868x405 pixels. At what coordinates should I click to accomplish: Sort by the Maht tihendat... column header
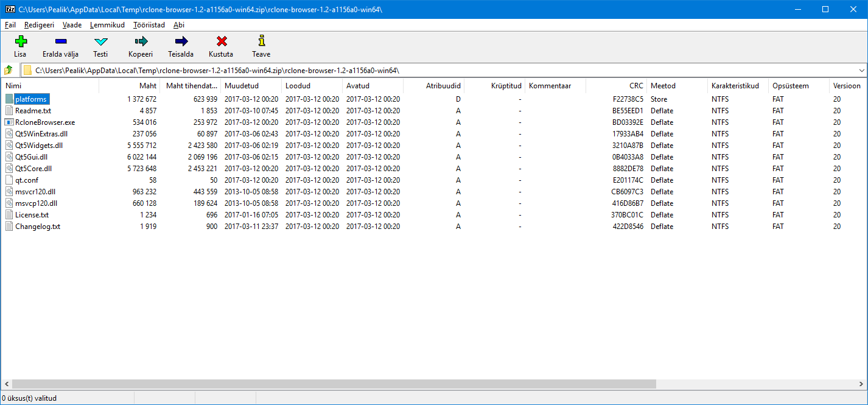(x=190, y=86)
